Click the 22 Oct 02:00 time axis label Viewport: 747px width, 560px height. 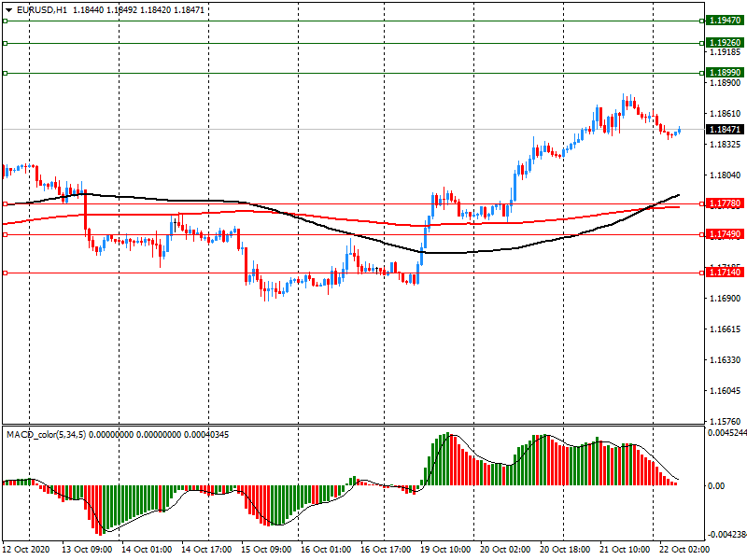(684, 550)
